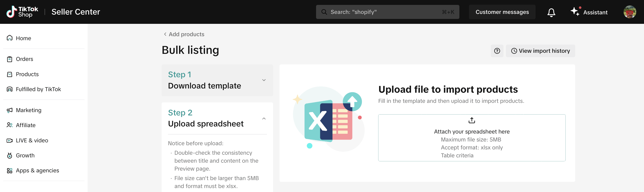Click the Home icon in the sidebar
The width and height of the screenshot is (644, 192).
(10, 38)
